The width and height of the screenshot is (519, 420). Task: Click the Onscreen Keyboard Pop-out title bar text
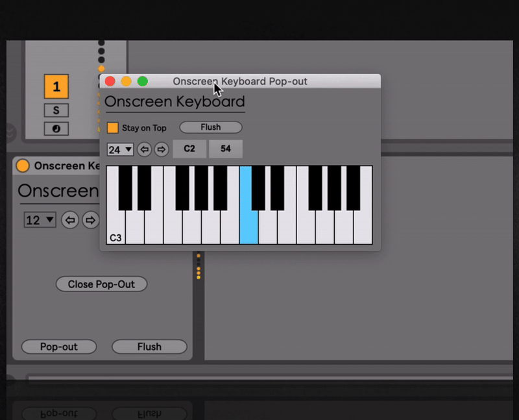pyautogui.click(x=240, y=81)
